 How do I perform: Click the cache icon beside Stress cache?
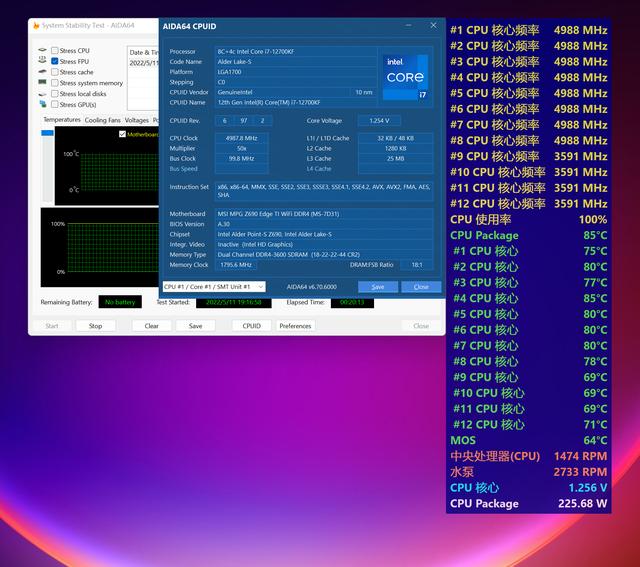coord(42,72)
